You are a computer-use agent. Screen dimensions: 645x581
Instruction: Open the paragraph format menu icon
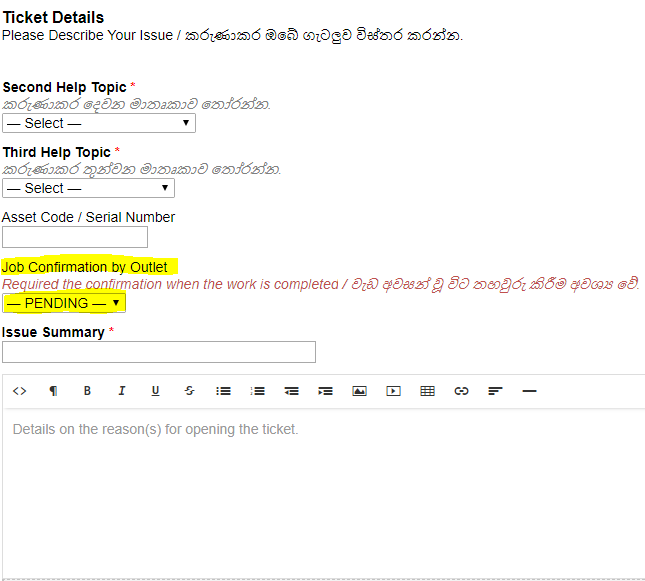tap(53, 391)
